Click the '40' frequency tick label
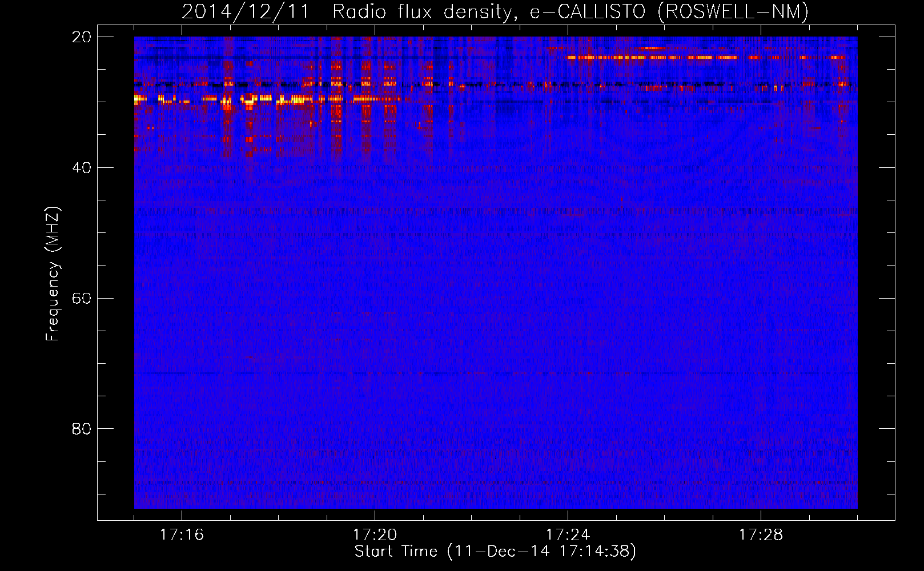Screen dimensions: 924x571 (x=81, y=168)
